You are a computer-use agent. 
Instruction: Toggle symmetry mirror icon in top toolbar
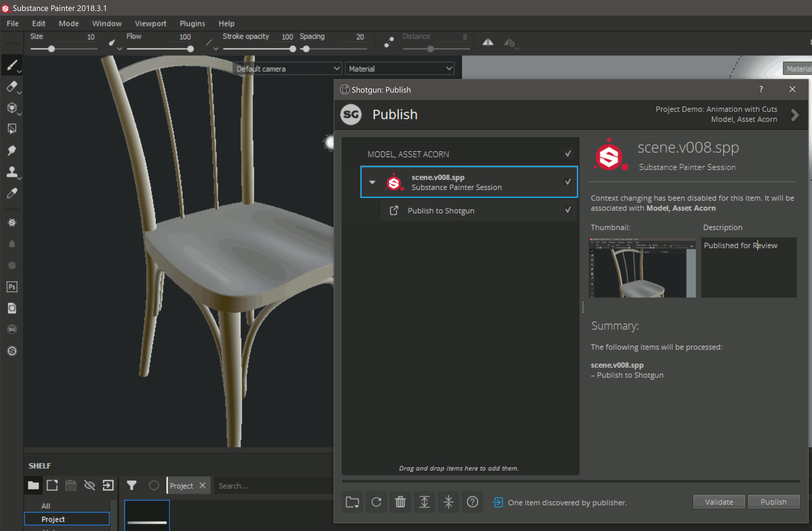[x=488, y=43]
